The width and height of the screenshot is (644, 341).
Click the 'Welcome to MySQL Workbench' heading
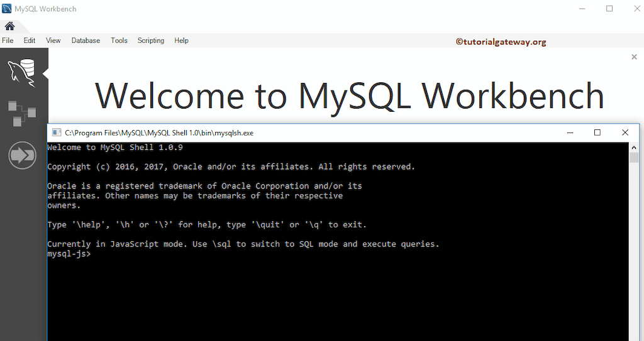pyautogui.click(x=350, y=95)
